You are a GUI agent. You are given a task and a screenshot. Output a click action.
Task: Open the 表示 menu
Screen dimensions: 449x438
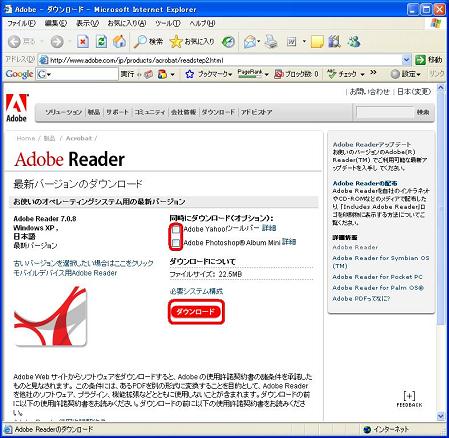click(87, 23)
